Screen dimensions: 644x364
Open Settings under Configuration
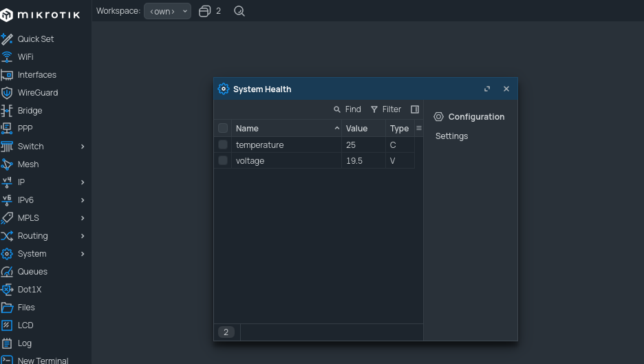tap(452, 136)
